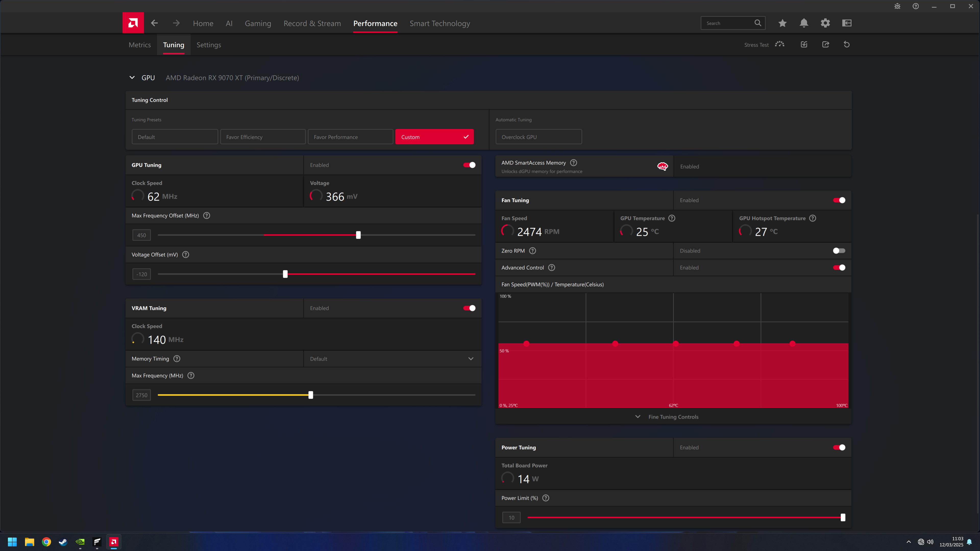
Task: Click the Max Frequency Offset help icon
Action: tap(206, 216)
